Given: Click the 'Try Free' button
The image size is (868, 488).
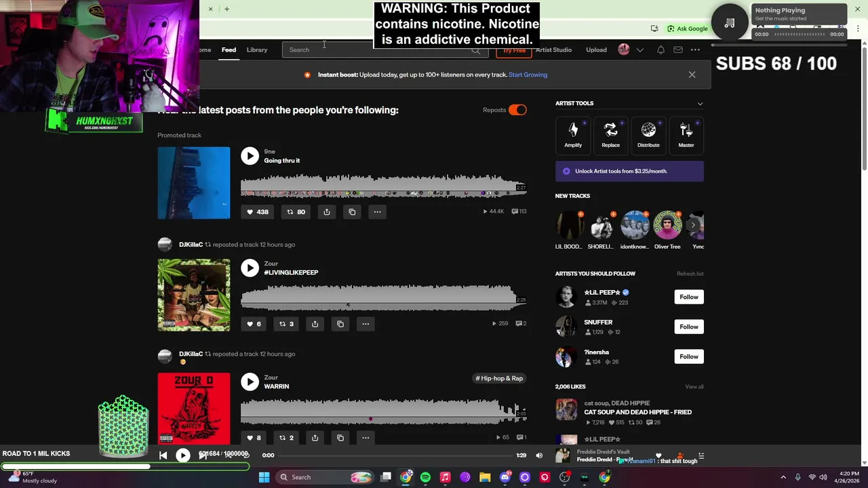Looking at the screenshot, I should [514, 50].
